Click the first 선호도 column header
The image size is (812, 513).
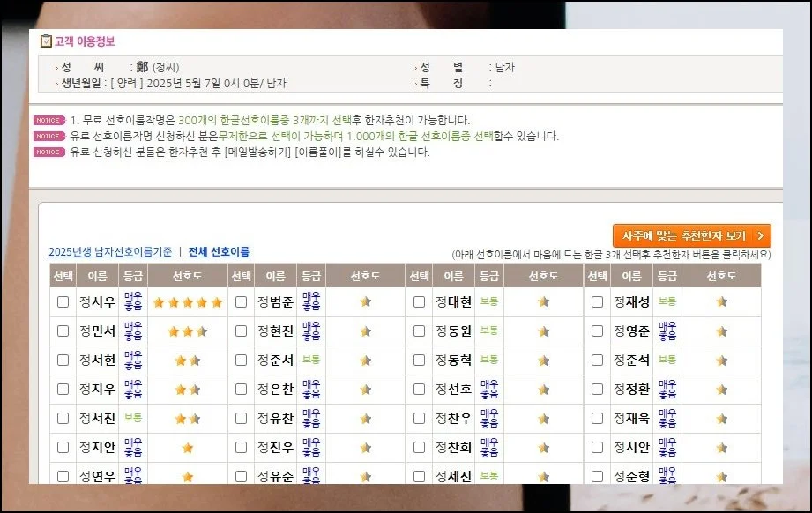tap(187, 276)
